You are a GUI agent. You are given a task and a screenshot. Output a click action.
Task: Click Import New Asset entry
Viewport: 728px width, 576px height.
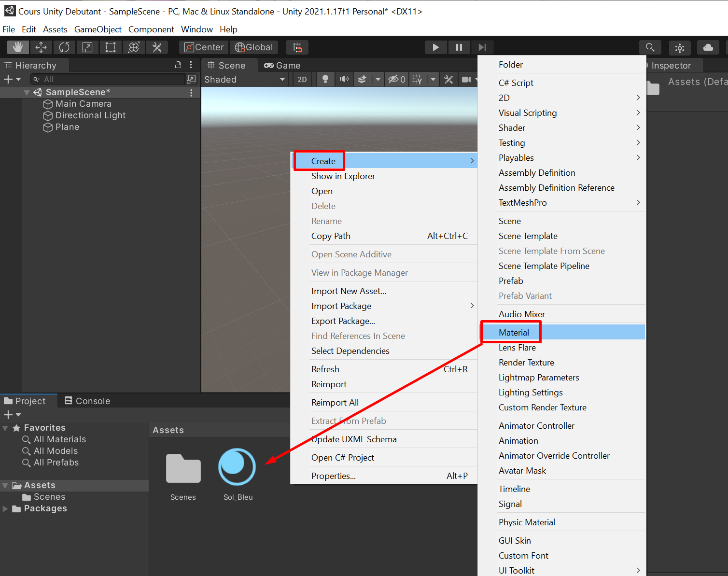pyautogui.click(x=384, y=291)
